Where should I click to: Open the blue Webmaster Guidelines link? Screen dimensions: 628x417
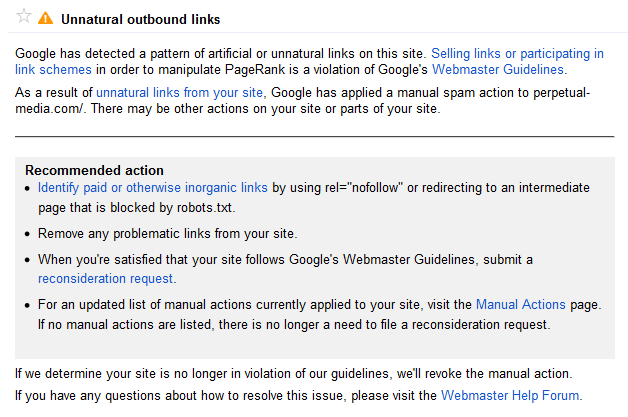coord(498,69)
